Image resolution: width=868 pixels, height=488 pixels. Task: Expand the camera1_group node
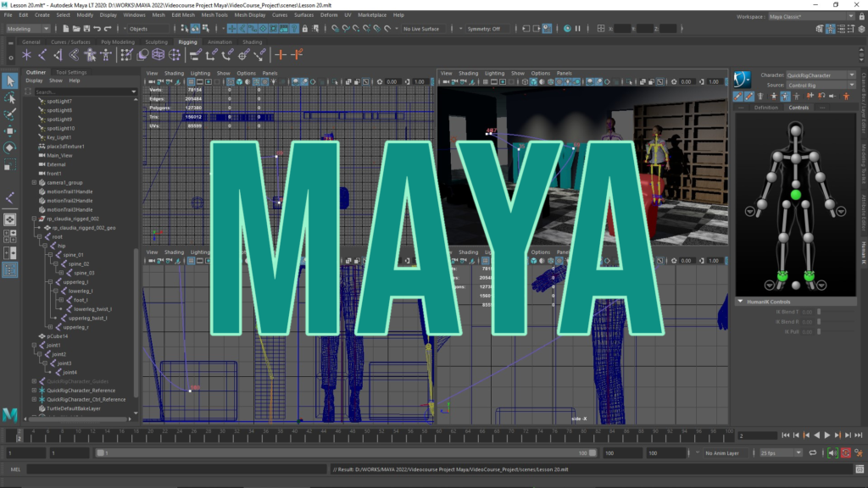pos(34,183)
